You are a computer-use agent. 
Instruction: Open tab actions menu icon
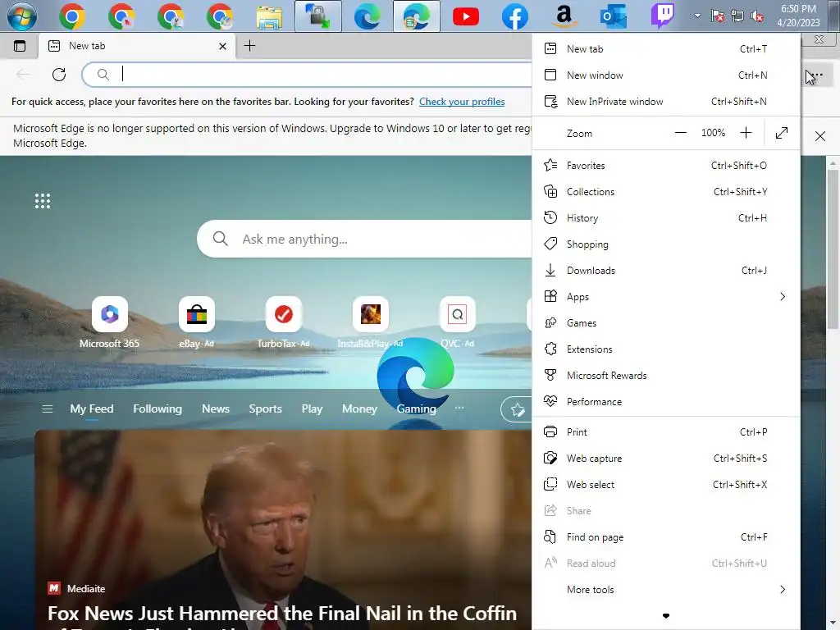coord(20,46)
